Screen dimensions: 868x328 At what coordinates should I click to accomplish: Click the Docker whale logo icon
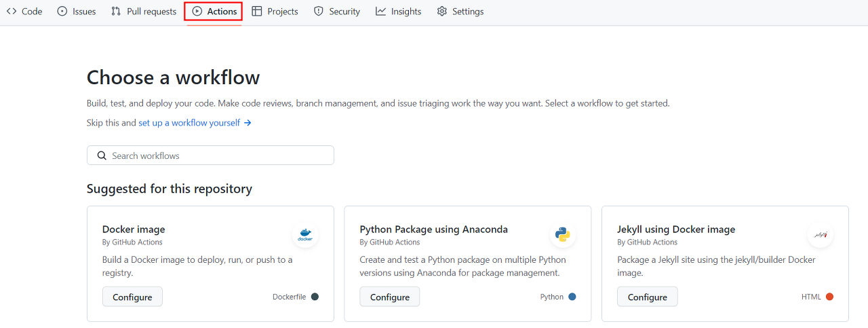pos(305,235)
